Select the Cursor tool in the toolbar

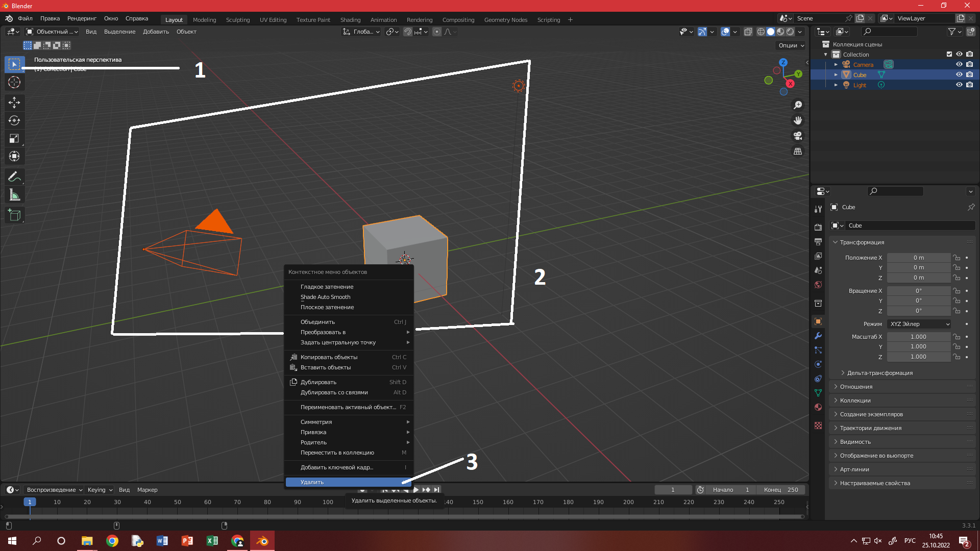[x=14, y=82]
